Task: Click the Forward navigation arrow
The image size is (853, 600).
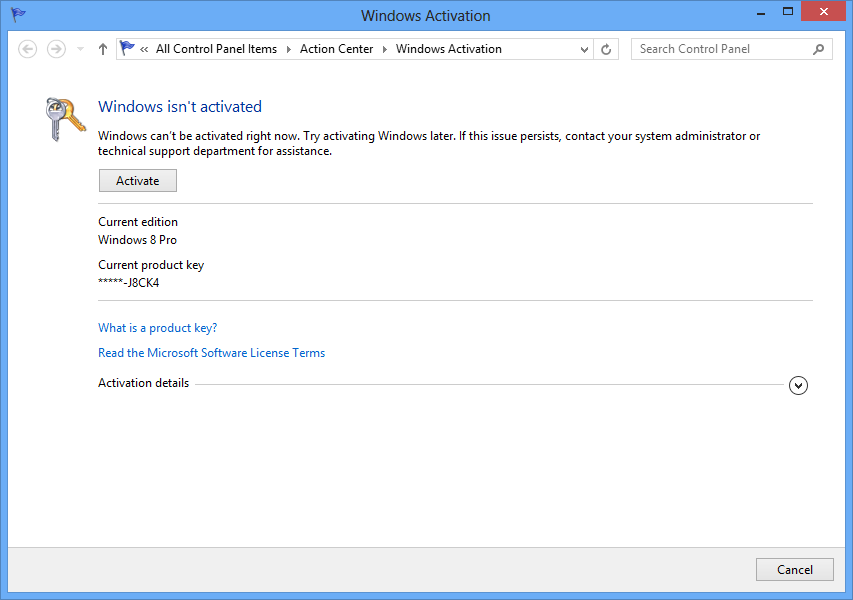Action: click(56, 49)
